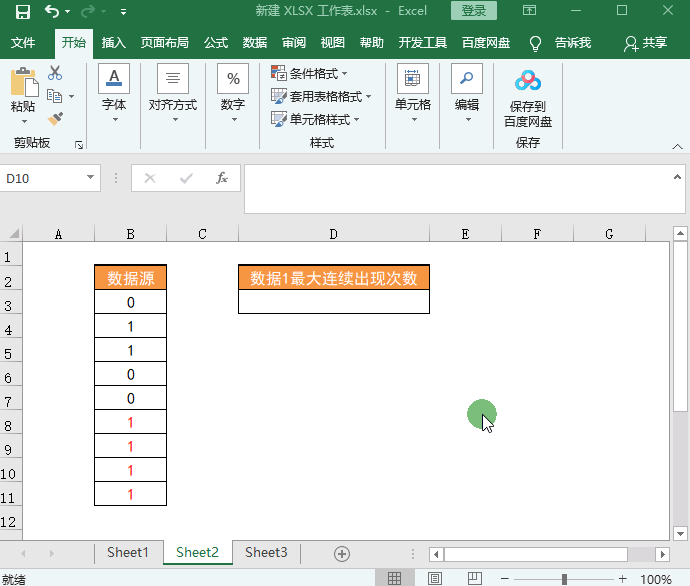
Task: Open the 字体 font group
Action: [114, 93]
